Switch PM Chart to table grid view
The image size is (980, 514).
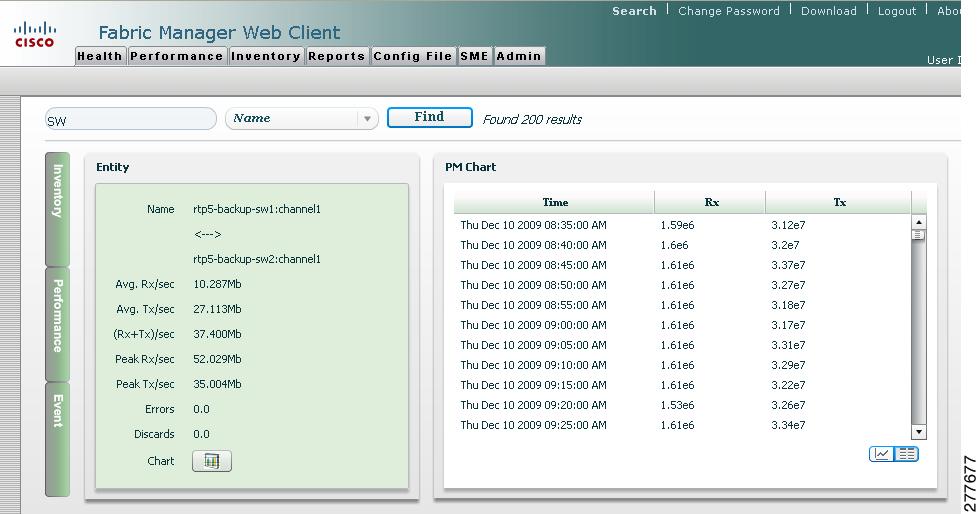tap(906, 454)
